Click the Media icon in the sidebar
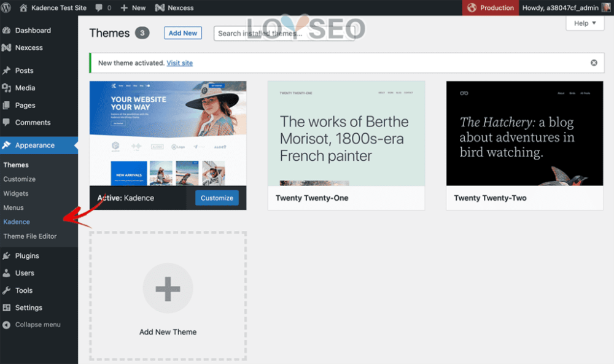 6,88
